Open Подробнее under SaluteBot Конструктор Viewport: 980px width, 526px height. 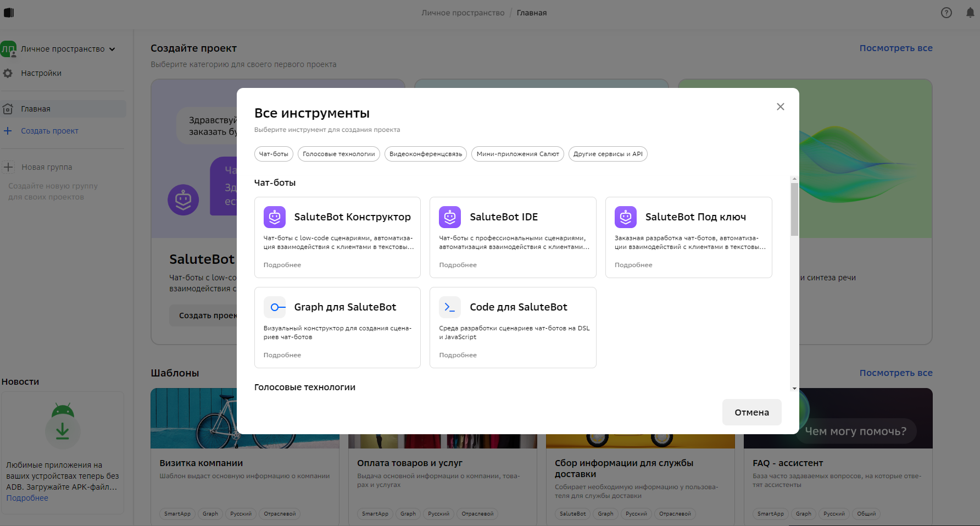[x=282, y=265]
